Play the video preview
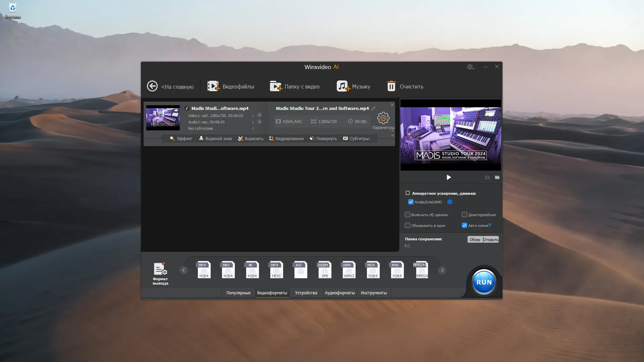 448,177
